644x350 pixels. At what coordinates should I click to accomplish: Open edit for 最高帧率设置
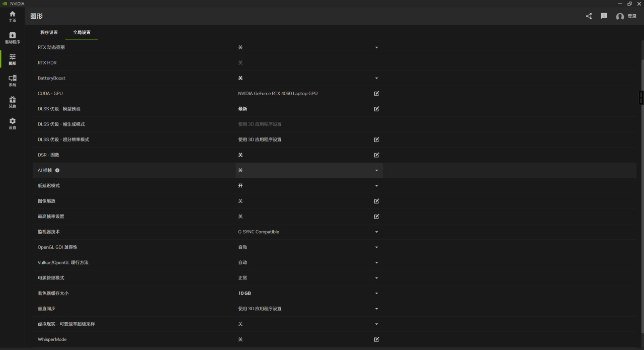click(x=376, y=217)
